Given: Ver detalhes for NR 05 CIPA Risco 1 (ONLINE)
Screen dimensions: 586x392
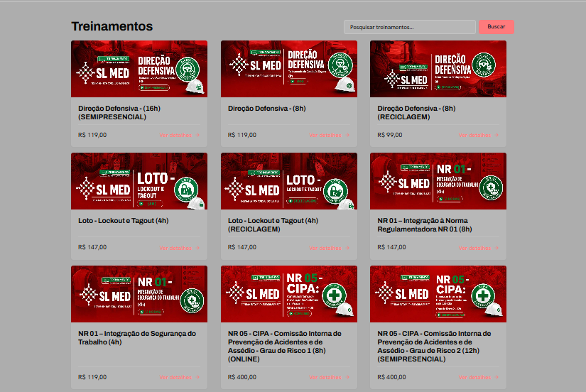Looking at the screenshot, I should (x=330, y=377).
